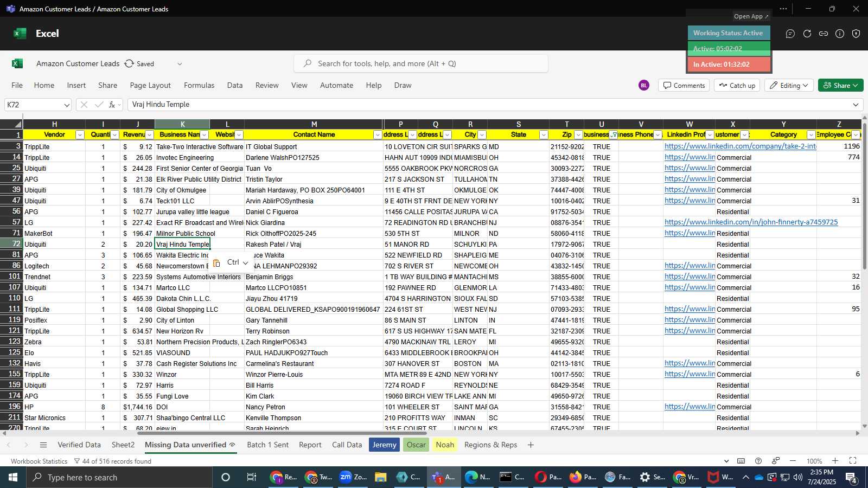The image size is (868, 488).
Task: Open Zoom app from the taskbar
Action: (x=353, y=477)
